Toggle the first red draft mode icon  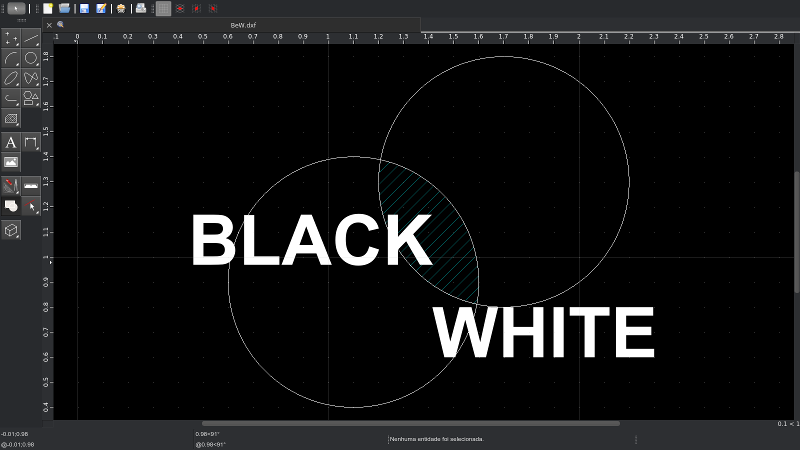pos(179,8)
